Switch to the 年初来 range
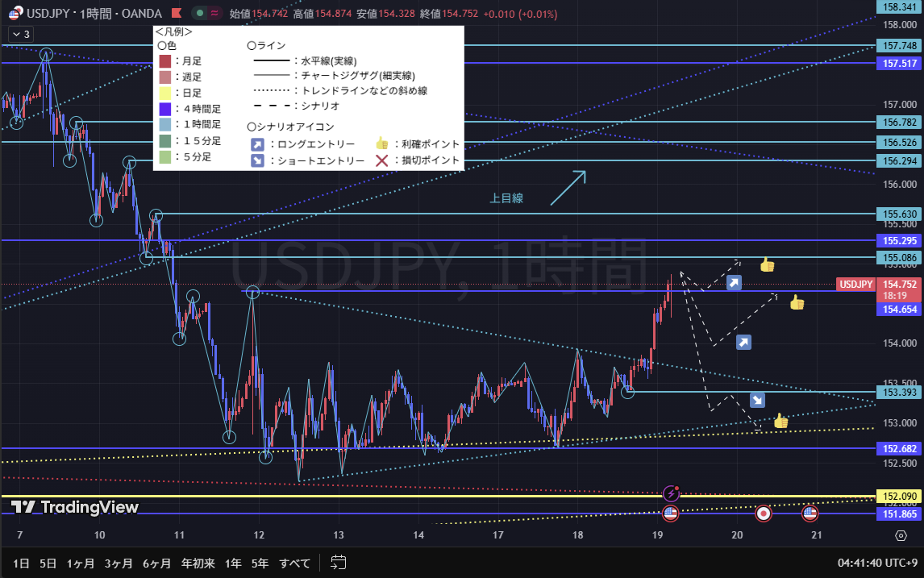This screenshot has height=578, width=924. tap(198, 563)
